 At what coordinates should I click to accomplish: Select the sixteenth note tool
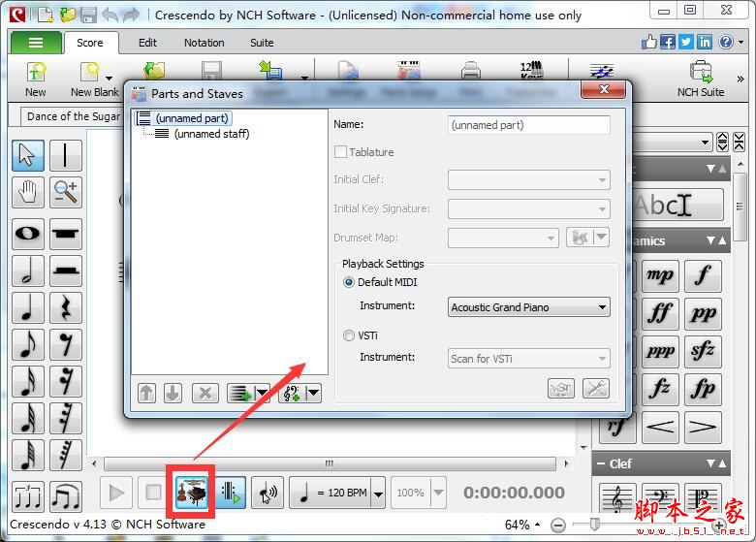(x=28, y=381)
